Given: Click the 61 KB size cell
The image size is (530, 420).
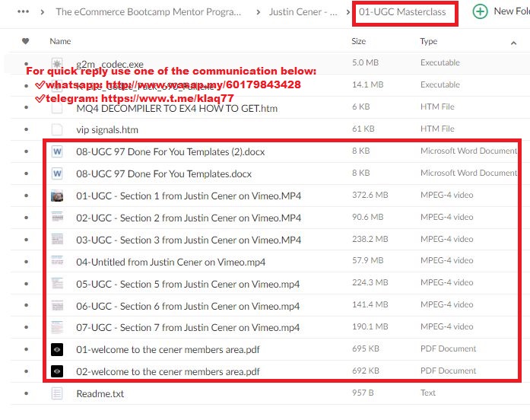Looking at the screenshot, I should (x=363, y=129).
